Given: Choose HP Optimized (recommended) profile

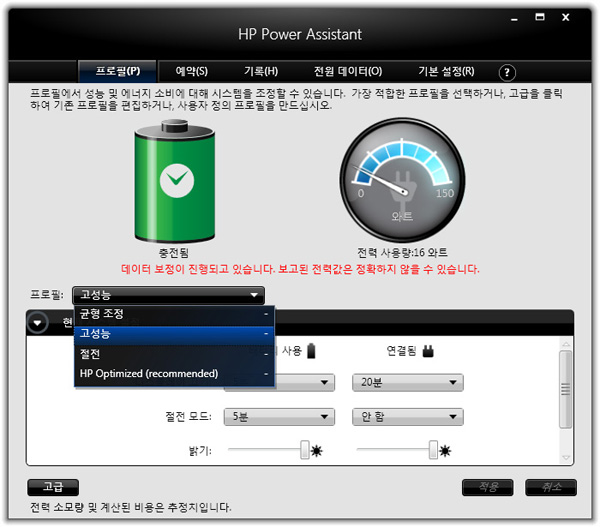Looking at the screenshot, I should 174,374.
